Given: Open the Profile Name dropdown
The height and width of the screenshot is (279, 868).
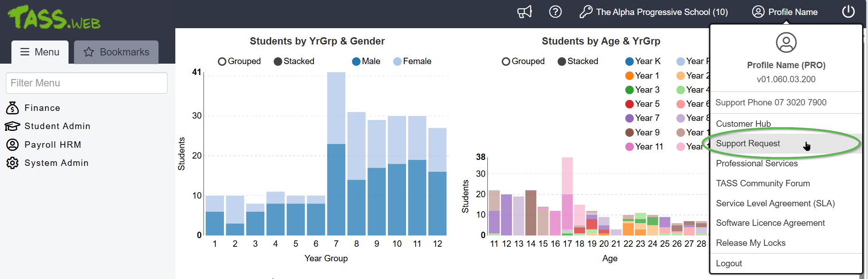Looking at the screenshot, I should [x=785, y=12].
